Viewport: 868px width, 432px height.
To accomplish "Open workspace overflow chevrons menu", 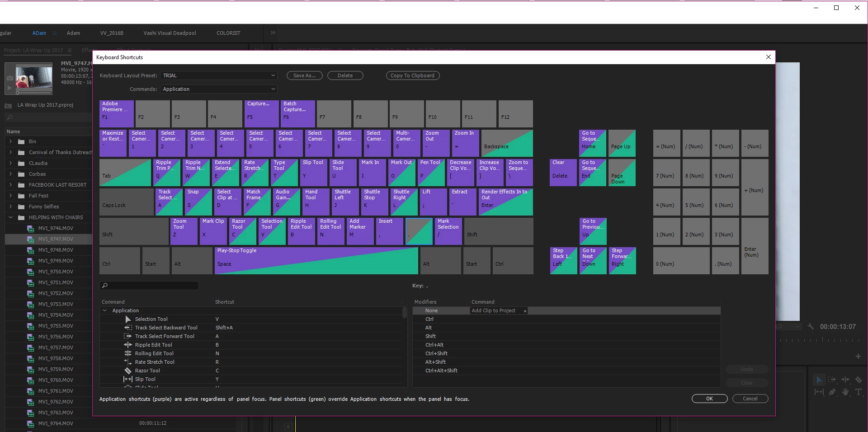I will click(x=273, y=33).
